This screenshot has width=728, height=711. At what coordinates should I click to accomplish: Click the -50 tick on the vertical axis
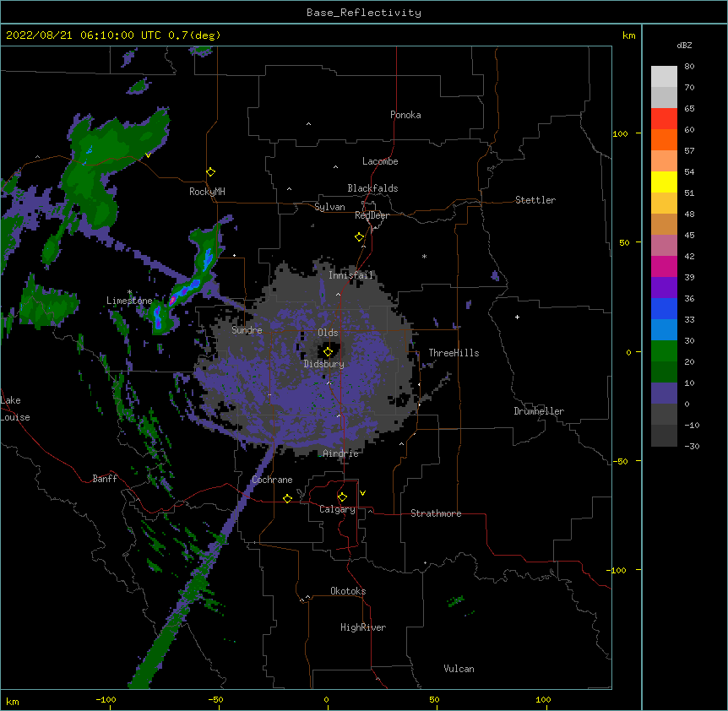point(620,461)
